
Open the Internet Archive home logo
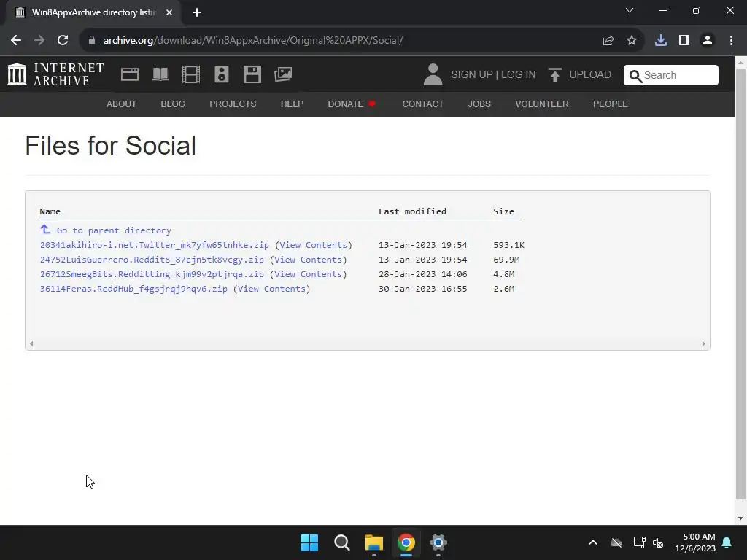pyautogui.click(x=55, y=75)
